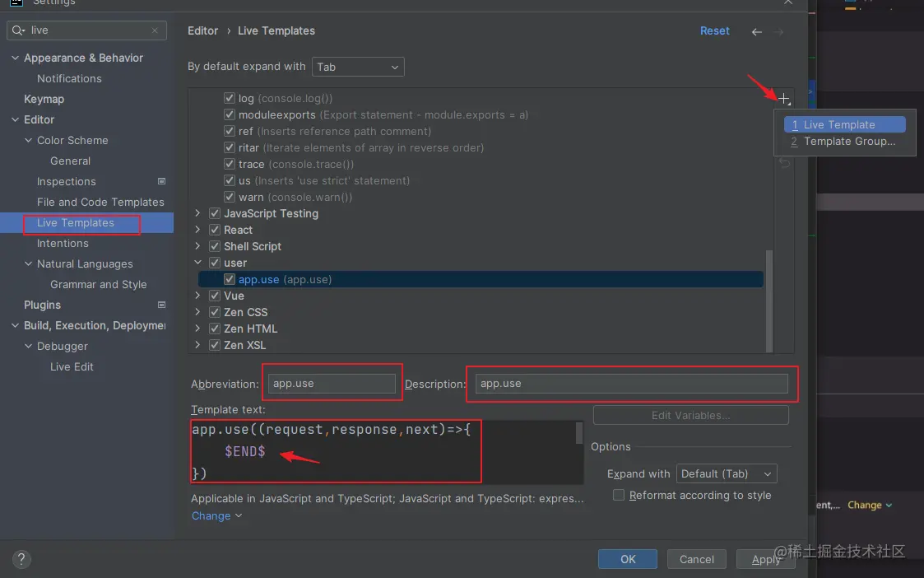Viewport: 924px width, 578px height.
Task: Open help with the question mark button
Action: (21, 559)
